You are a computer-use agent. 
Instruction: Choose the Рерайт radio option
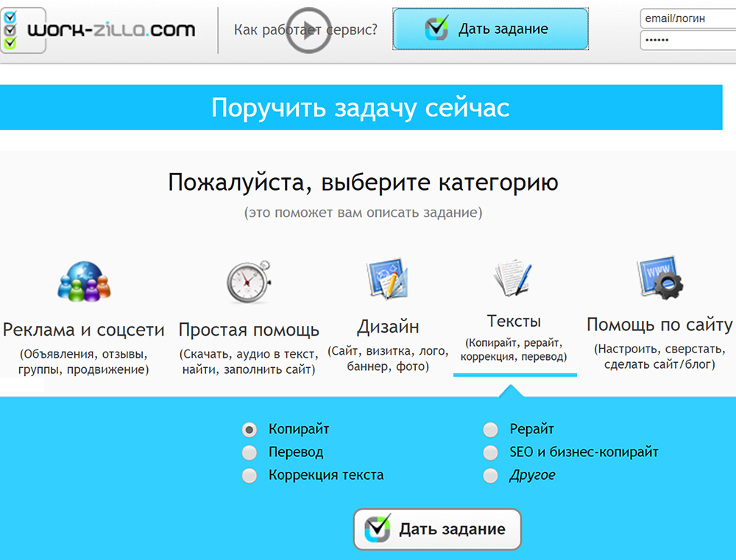click(x=490, y=430)
